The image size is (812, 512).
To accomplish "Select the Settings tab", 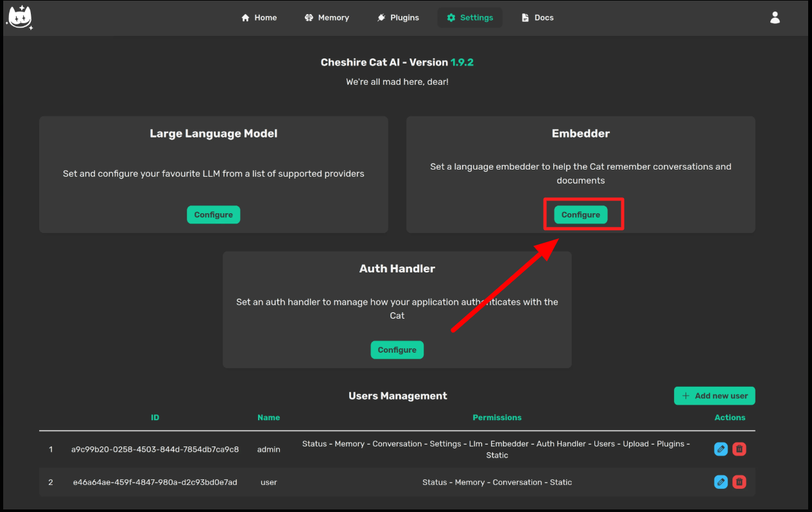I will point(470,17).
